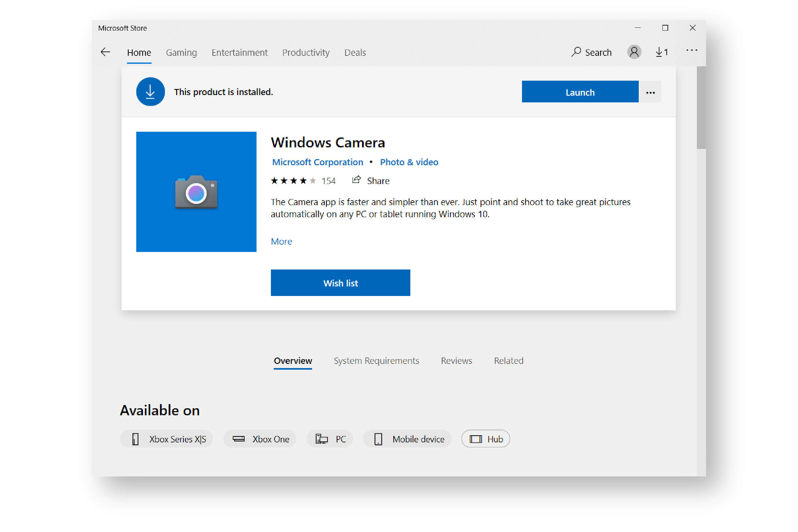This screenshot has width=798, height=532.
Task: Switch to the Home tab
Action: point(139,53)
